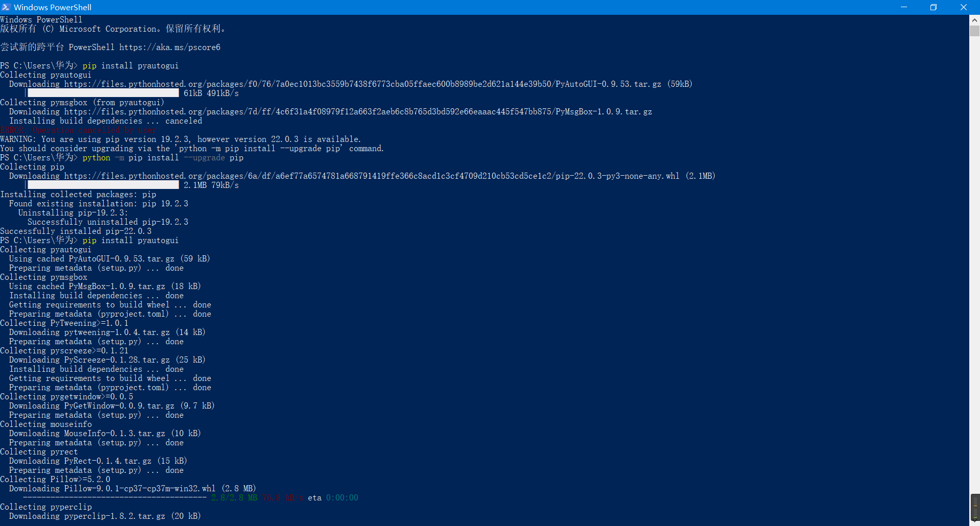The height and width of the screenshot is (526, 980).
Task: Select the "2.1MB 79kB/s" text
Action: [x=211, y=185]
